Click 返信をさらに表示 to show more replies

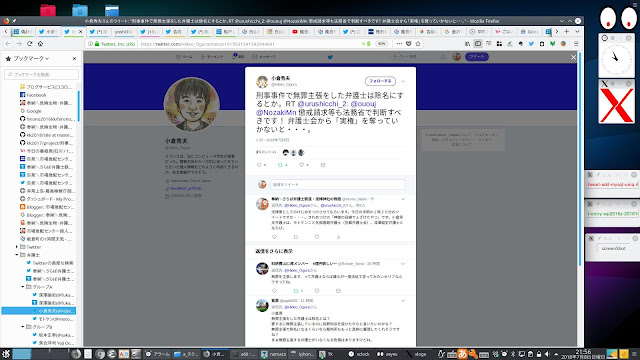pos(274,251)
